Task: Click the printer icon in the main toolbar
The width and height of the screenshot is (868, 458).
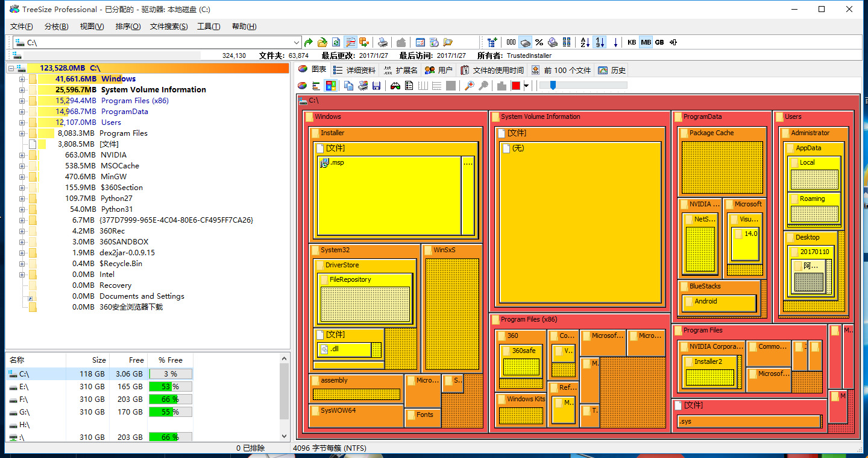Action: point(383,42)
